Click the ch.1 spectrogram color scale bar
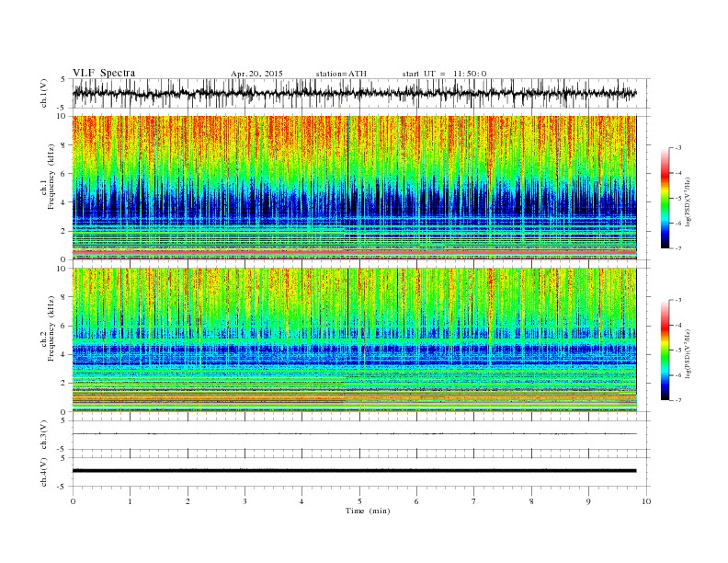 point(665,199)
